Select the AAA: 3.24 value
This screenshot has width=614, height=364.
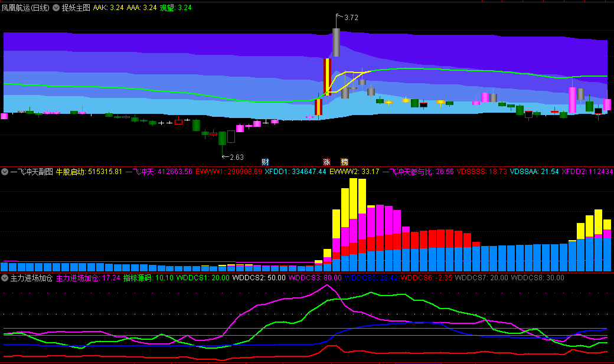(142, 8)
